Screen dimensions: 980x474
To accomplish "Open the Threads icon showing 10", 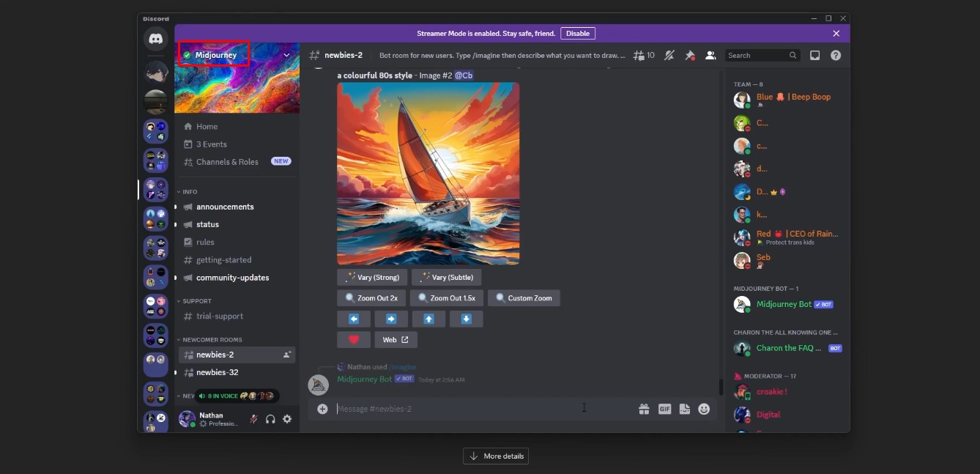I will [x=644, y=55].
